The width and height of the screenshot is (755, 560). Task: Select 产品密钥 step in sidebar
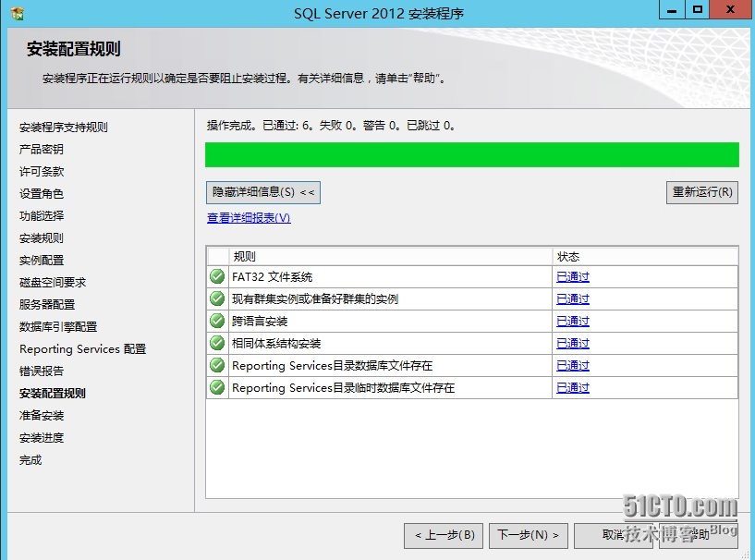pos(42,150)
